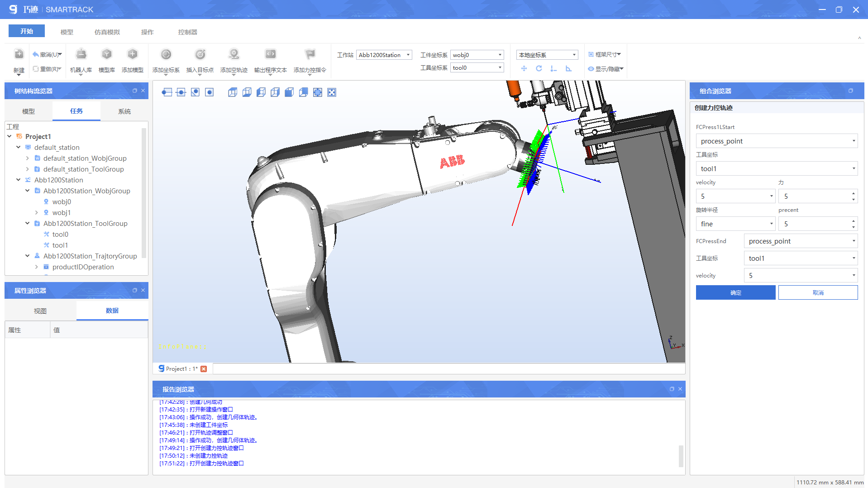Toggle 显示/隐藏 show/hide visibility menu
This screenshot has height=488, width=868.
coord(606,69)
